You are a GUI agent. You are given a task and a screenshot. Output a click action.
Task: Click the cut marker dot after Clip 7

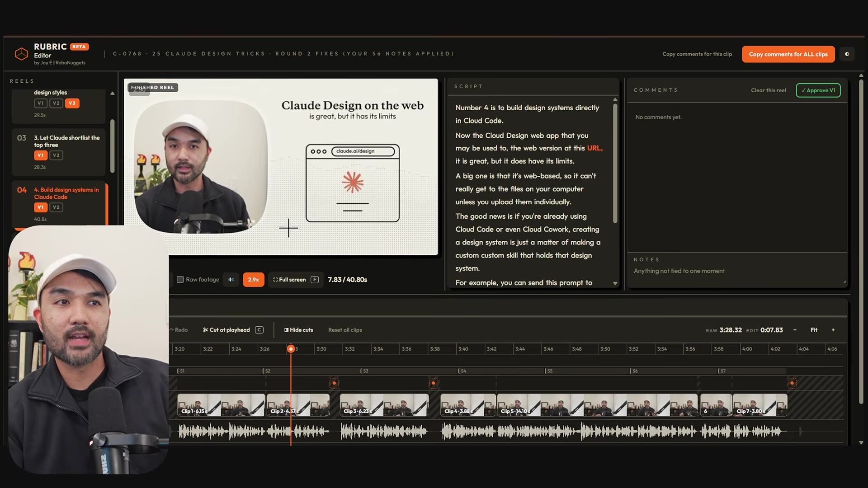tap(792, 383)
